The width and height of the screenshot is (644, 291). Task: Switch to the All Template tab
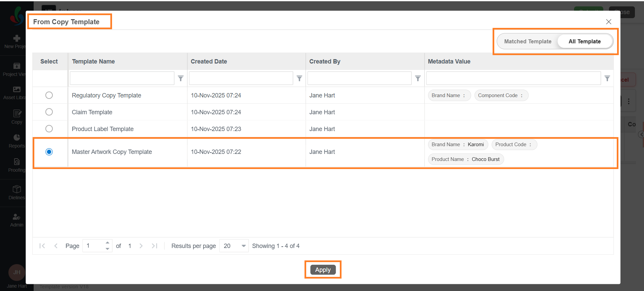[x=584, y=42]
